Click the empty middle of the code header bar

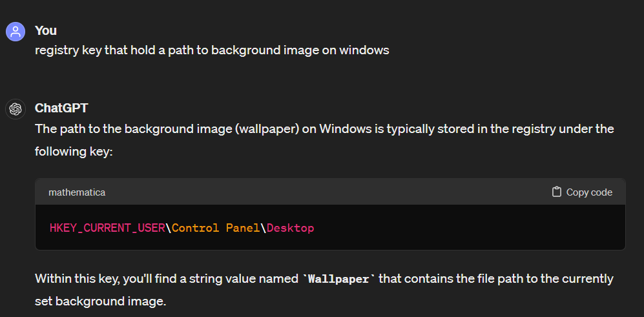click(x=323, y=192)
